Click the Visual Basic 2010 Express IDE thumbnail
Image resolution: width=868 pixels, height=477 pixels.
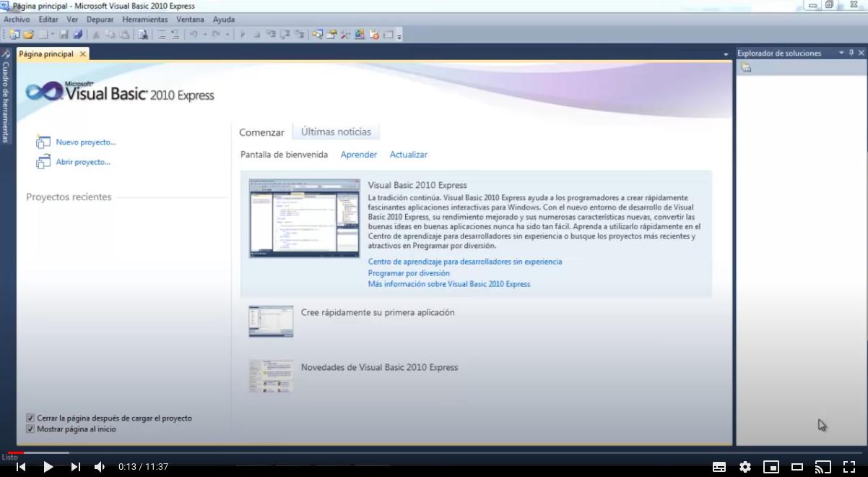[304, 218]
